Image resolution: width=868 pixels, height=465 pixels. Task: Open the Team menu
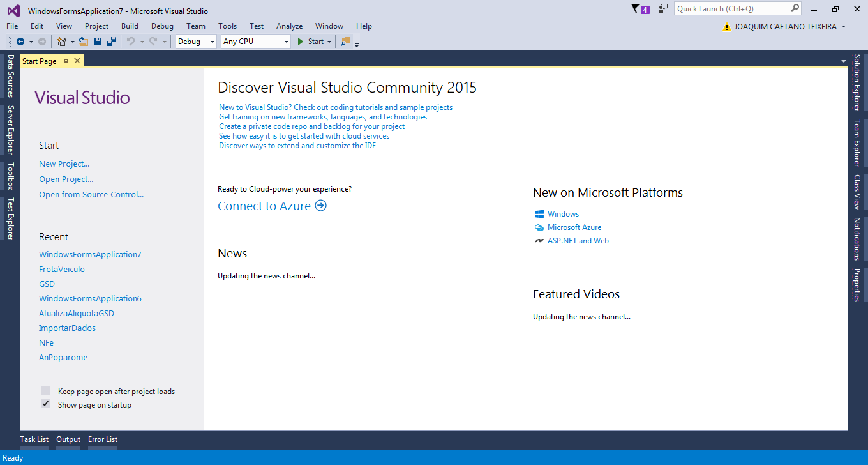pyautogui.click(x=196, y=26)
